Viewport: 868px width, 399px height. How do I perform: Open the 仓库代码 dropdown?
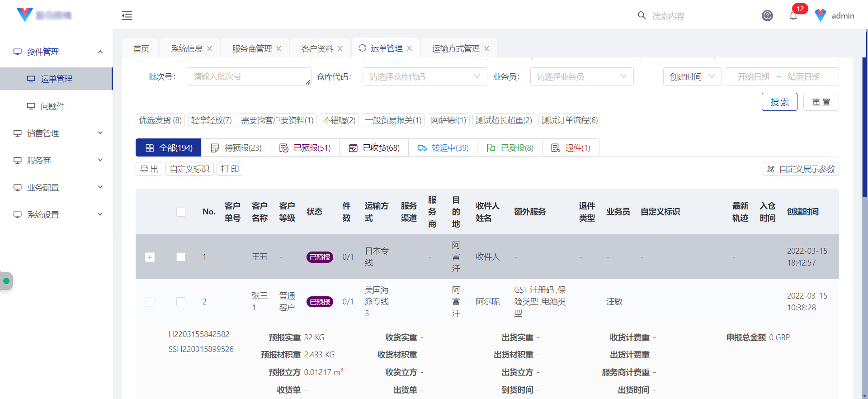425,76
